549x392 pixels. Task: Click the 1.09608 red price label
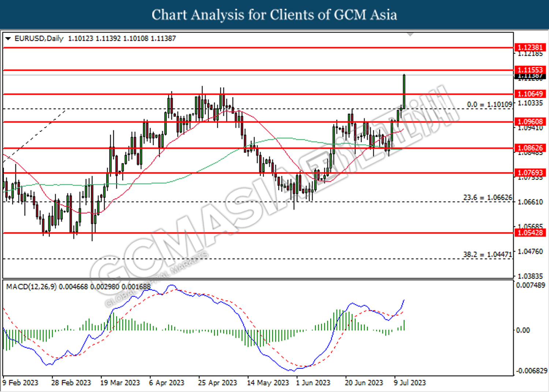coord(530,122)
